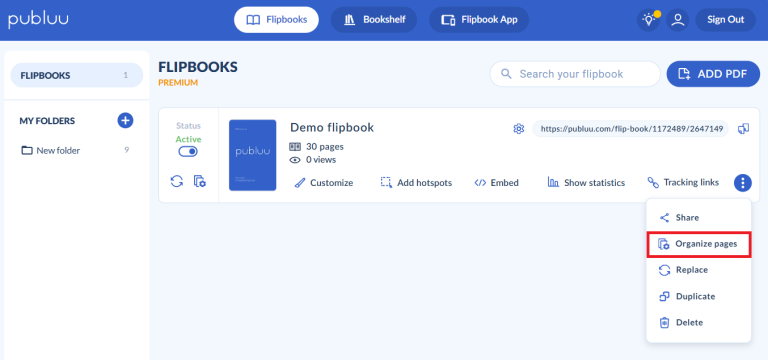The width and height of the screenshot is (768, 360).
Task: Click the Demo flipbook title
Action: tap(332, 128)
